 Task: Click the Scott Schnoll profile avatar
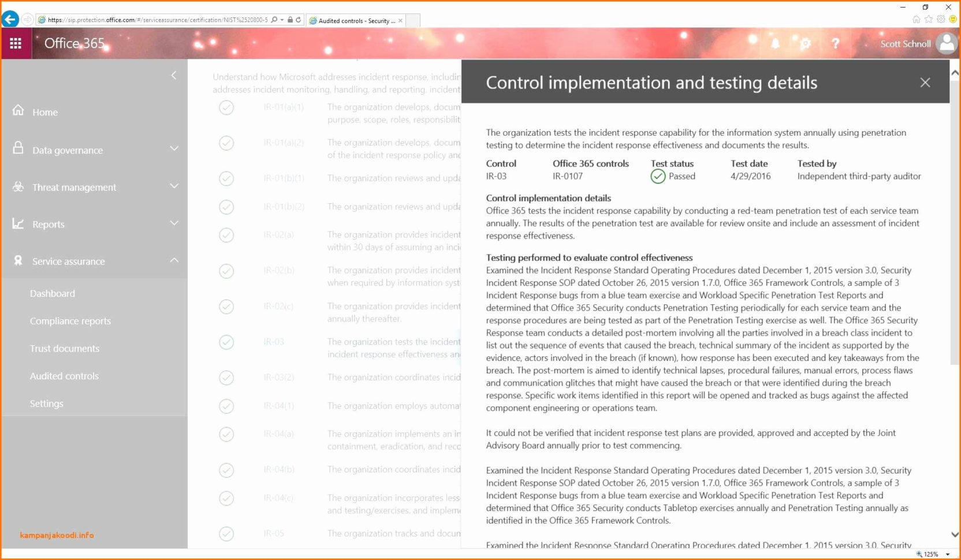[946, 43]
